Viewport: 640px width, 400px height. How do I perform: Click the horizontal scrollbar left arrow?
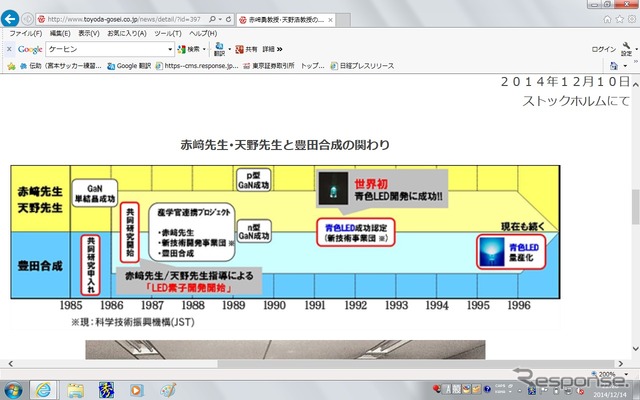[11, 363]
